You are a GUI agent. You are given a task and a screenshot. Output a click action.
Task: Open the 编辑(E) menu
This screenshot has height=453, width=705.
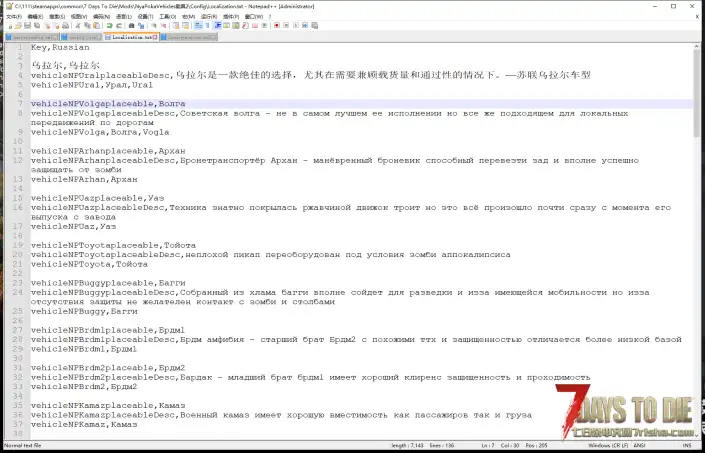click(x=36, y=17)
